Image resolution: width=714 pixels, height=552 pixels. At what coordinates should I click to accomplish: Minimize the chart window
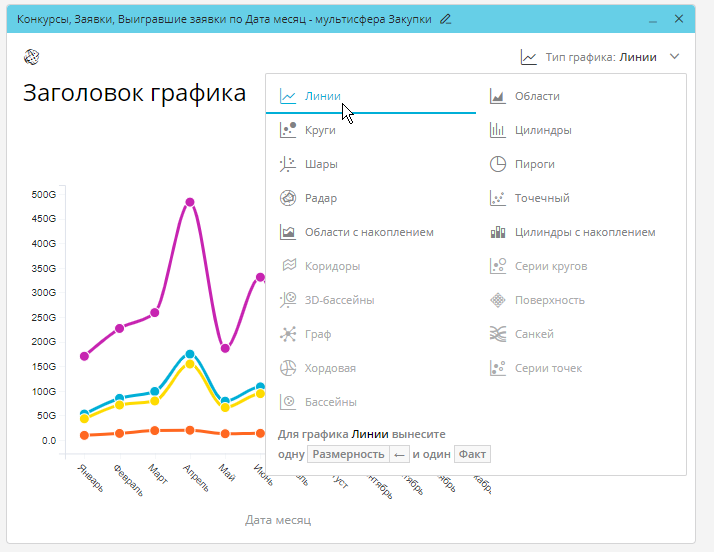(653, 19)
